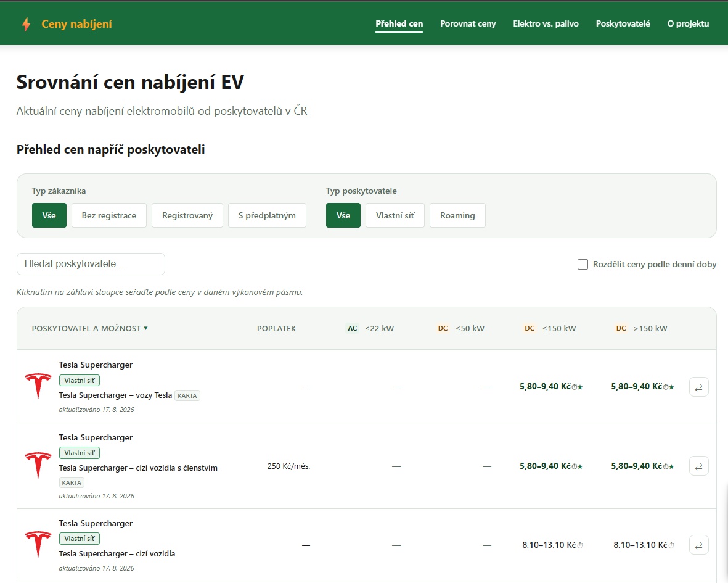728x583 pixels.
Task: Click KARTA badge on vozy Tesla row
Action: click(x=187, y=396)
